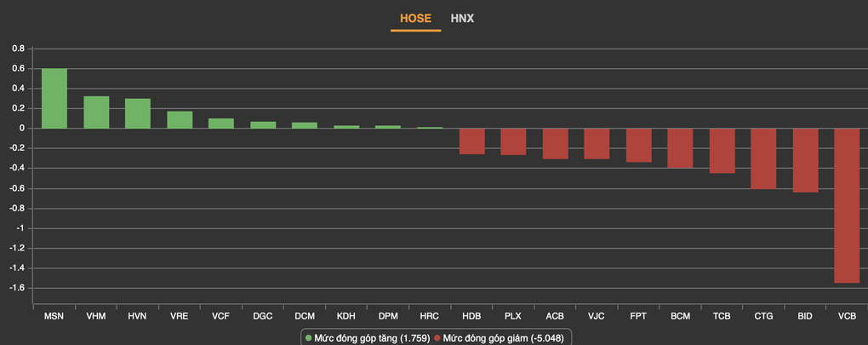The image size is (868, 345).
Task: Click the red PLX bar
Action: pos(513,141)
